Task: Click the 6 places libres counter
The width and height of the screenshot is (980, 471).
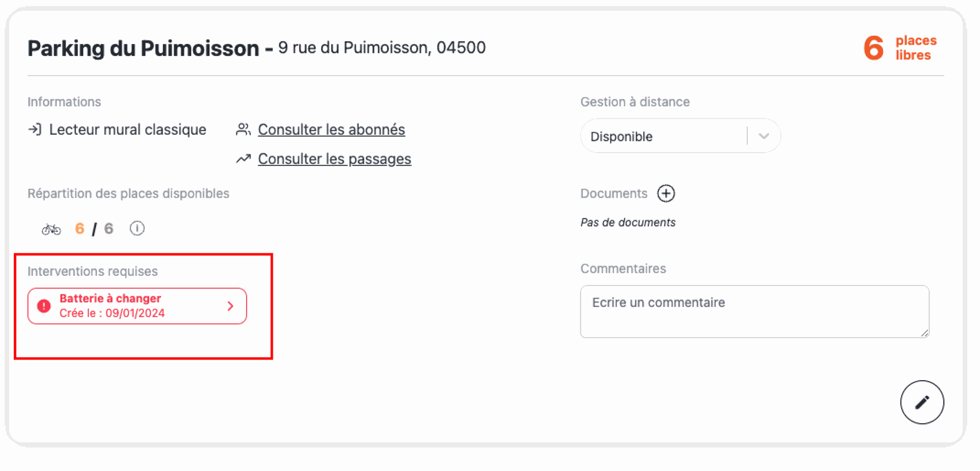Action: pos(900,48)
